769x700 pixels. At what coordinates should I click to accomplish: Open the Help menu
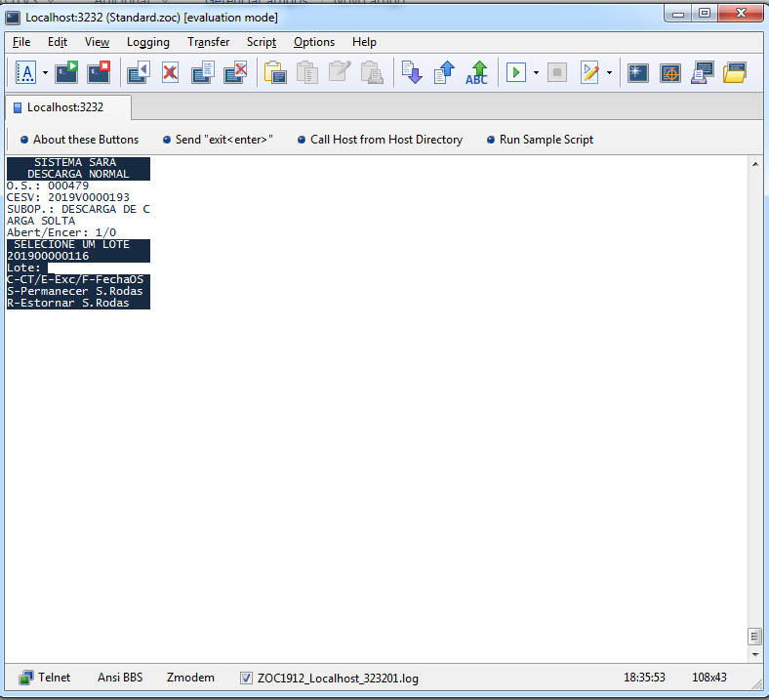[x=364, y=42]
